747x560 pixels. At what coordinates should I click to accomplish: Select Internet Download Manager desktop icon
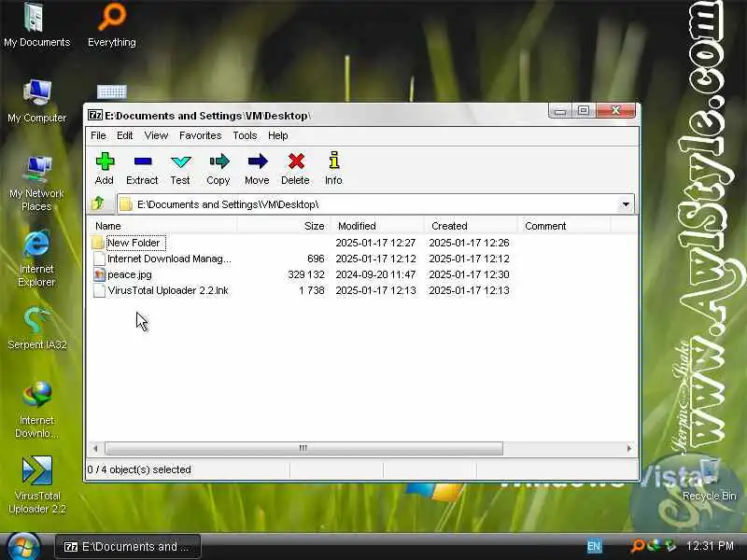[37, 394]
